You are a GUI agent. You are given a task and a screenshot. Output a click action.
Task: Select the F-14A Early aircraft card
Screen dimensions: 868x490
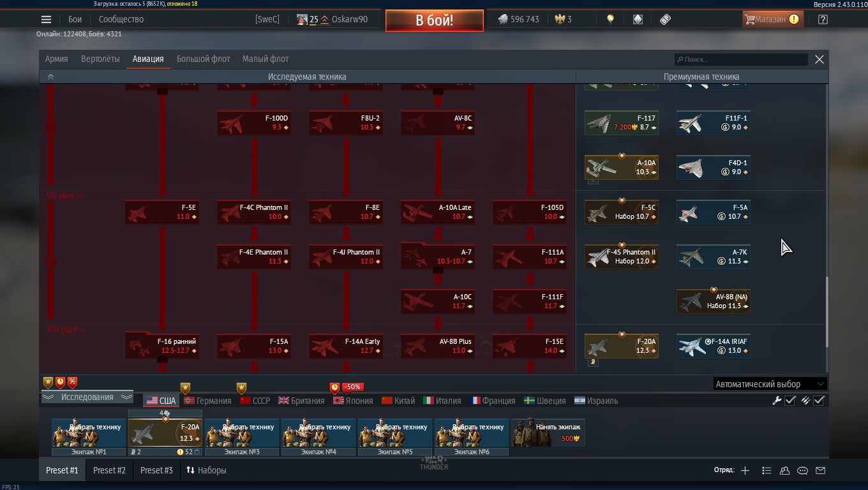(x=346, y=346)
